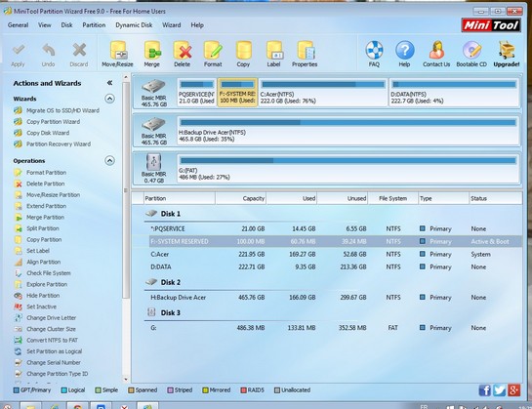Collapse the Wizards section chevron
Image resolution: width=532 pixels, height=409 pixels.
[109, 99]
